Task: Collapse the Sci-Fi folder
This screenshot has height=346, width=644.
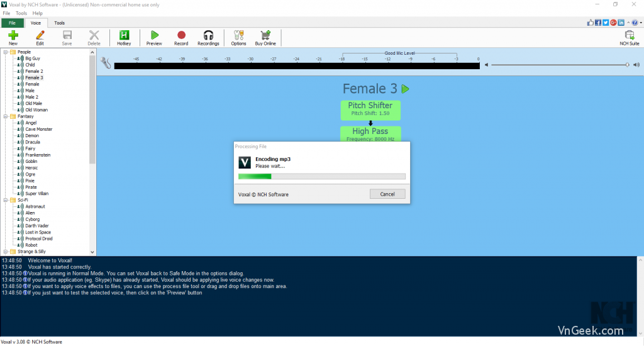Action: pos(6,200)
